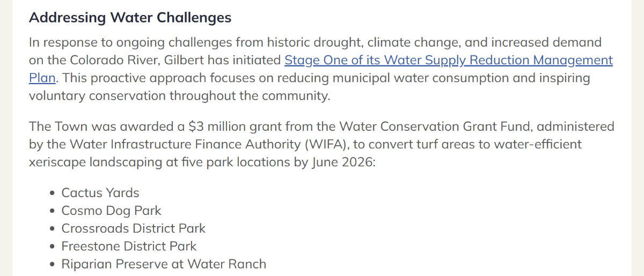Click the word "Plan" in the link
This screenshot has width=644, height=276.
42,78
